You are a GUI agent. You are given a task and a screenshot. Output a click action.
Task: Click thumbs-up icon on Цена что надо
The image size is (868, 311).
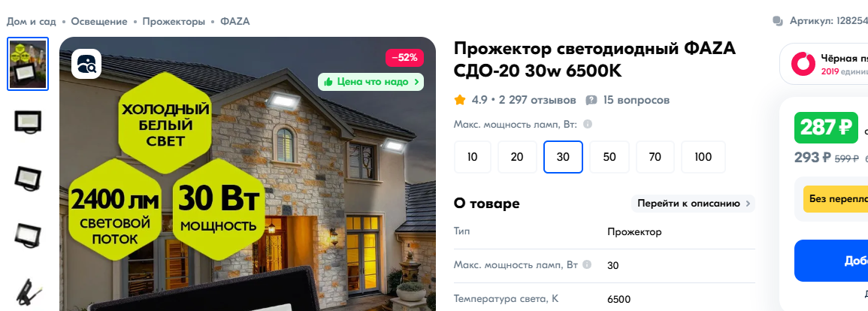(328, 82)
